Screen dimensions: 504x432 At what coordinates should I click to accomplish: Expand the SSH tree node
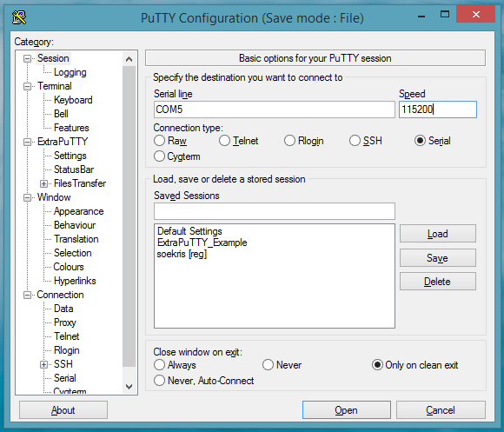point(43,364)
